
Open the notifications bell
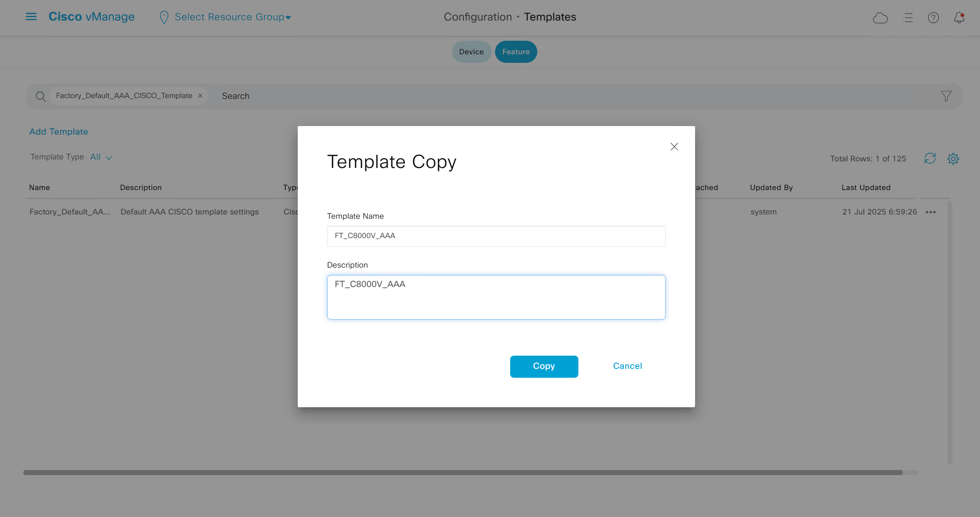[959, 18]
